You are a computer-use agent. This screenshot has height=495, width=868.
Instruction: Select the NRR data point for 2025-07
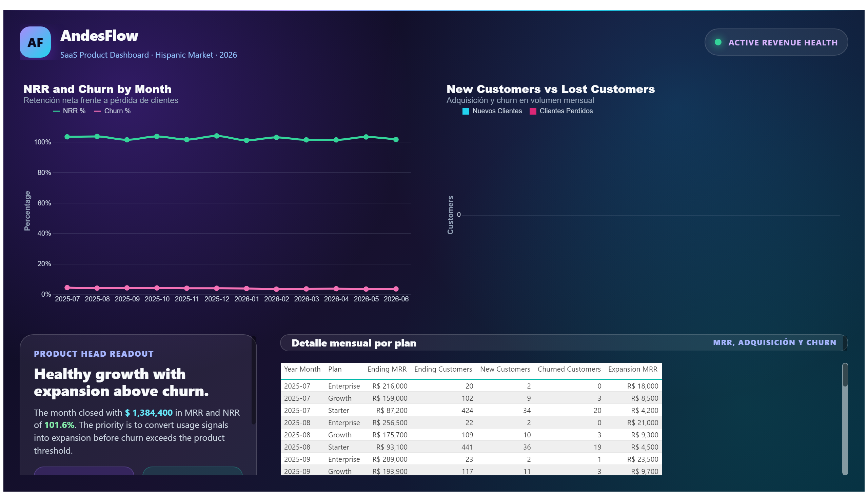coord(67,137)
